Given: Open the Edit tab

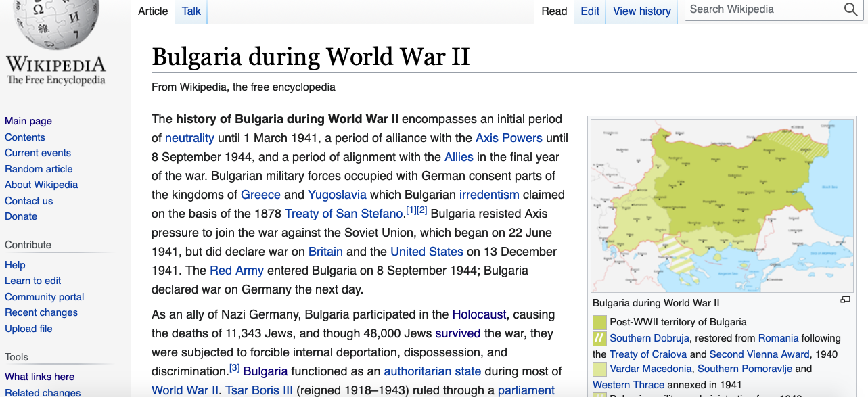Looking at the screenshot, I should 590,11.
